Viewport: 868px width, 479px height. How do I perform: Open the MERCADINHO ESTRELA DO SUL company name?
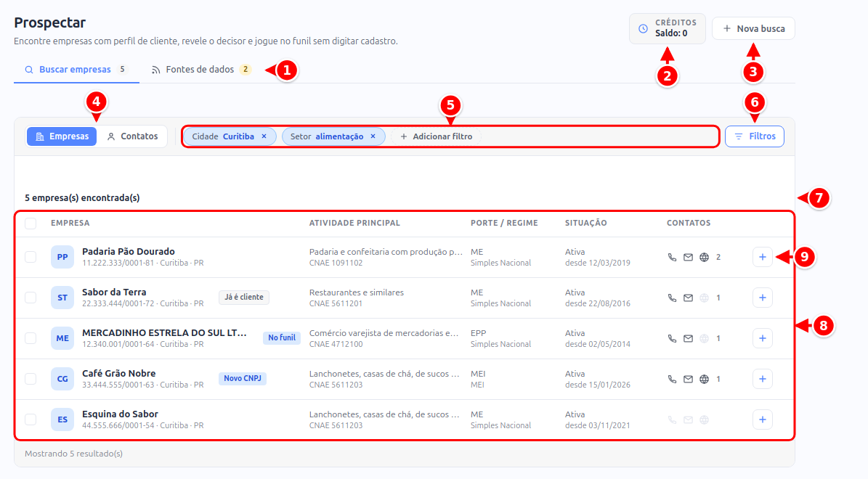(x=164, y=332)
